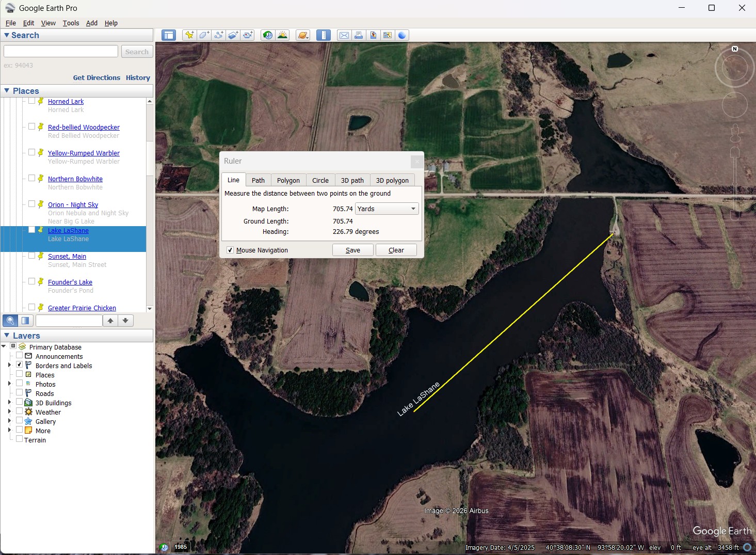The width and height of the screenshot is (756, 555).
Task: Enable the Terrain layer checkbox
Action: 19,439
